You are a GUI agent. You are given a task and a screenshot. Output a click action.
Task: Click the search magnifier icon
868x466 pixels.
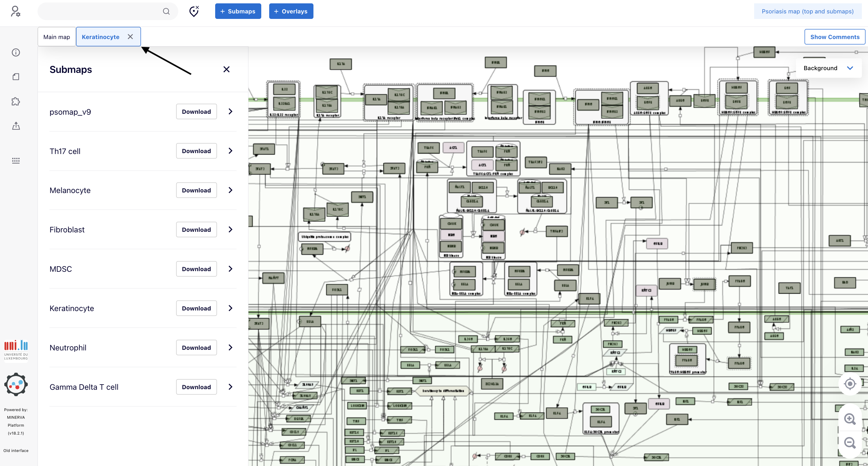[x=166, y=11]
